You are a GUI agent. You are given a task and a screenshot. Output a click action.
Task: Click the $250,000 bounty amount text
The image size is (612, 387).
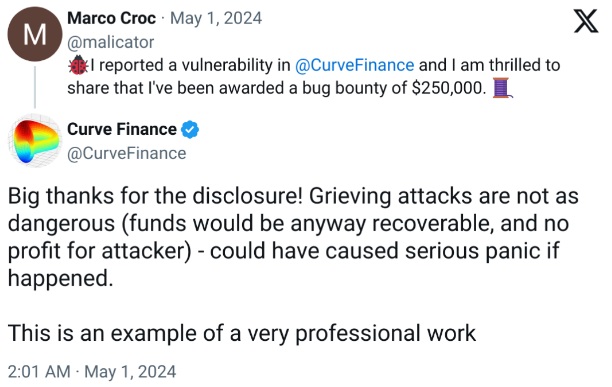(x=449, y=88)
